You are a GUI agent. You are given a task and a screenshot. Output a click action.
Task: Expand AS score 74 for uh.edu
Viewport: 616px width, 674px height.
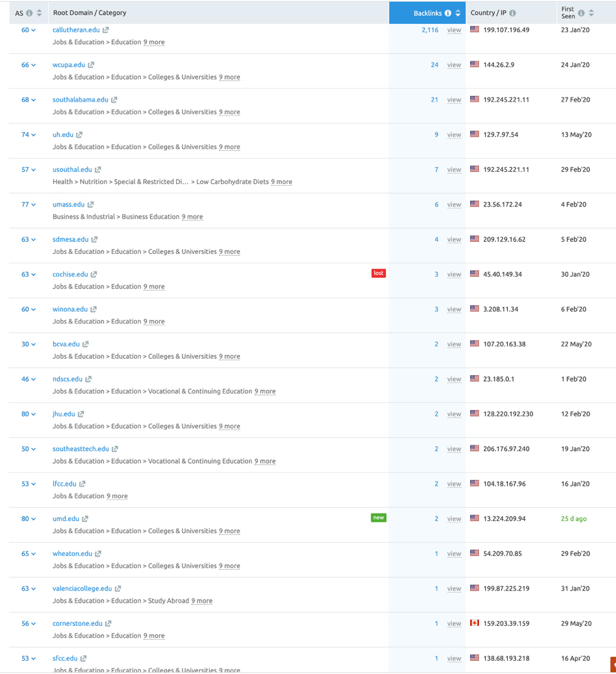[28, 135]
